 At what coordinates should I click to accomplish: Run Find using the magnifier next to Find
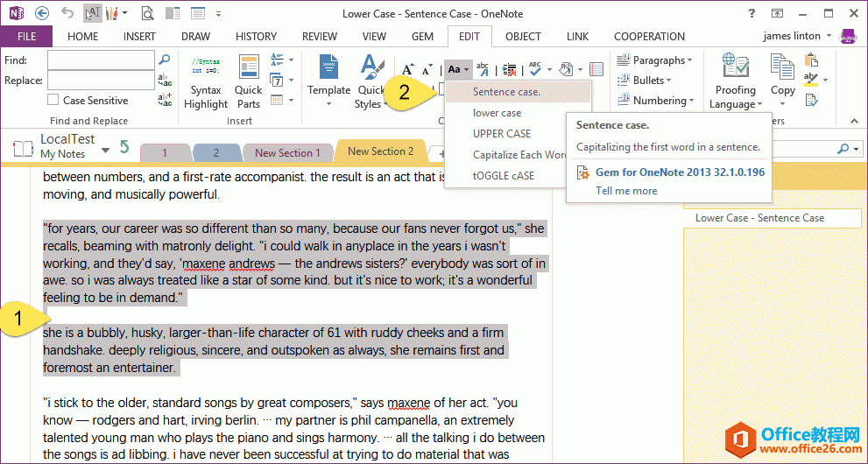click(x=165, y=60)
